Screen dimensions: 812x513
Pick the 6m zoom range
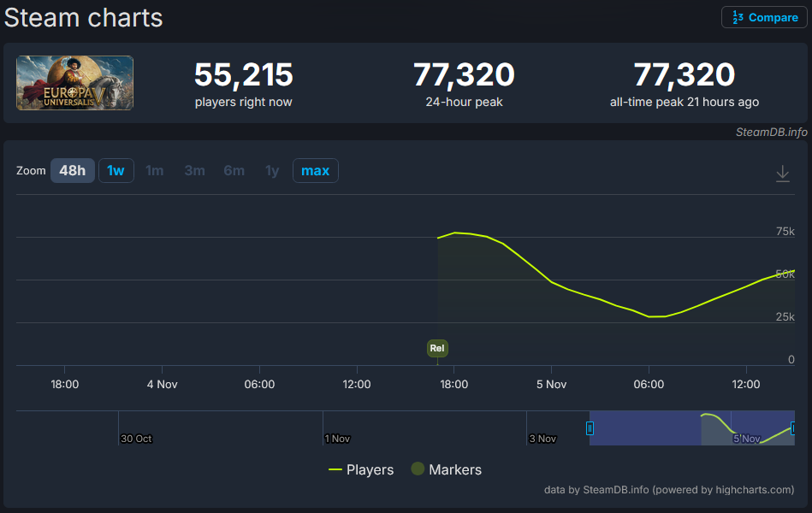(x=234, y=170)
